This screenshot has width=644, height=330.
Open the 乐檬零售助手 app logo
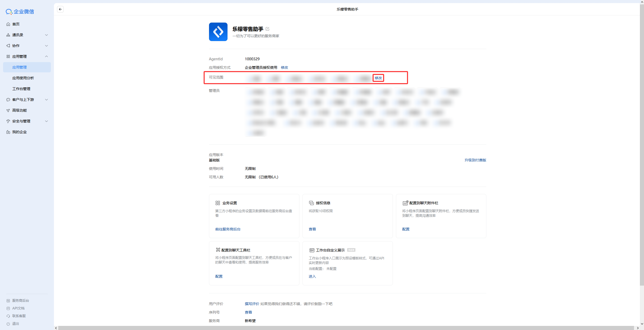[x=218, y=32]
